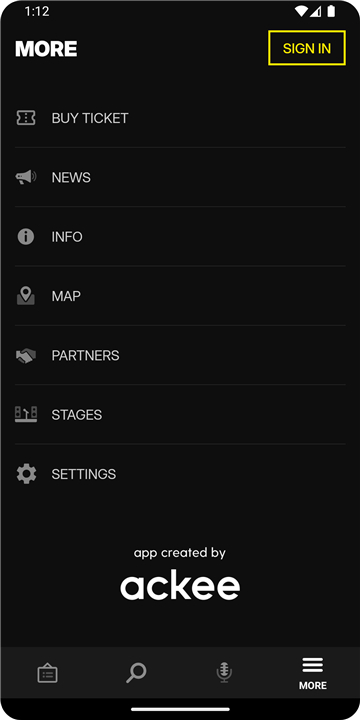The height and width of the screenshot is (720, 360).
Task: Tap the ackee logo link
Action: (180, 586)
